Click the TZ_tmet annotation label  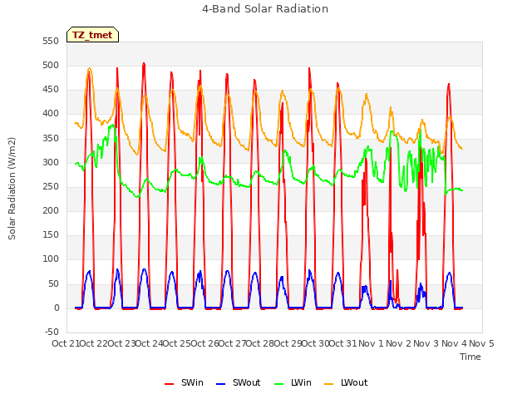point(92,35)
